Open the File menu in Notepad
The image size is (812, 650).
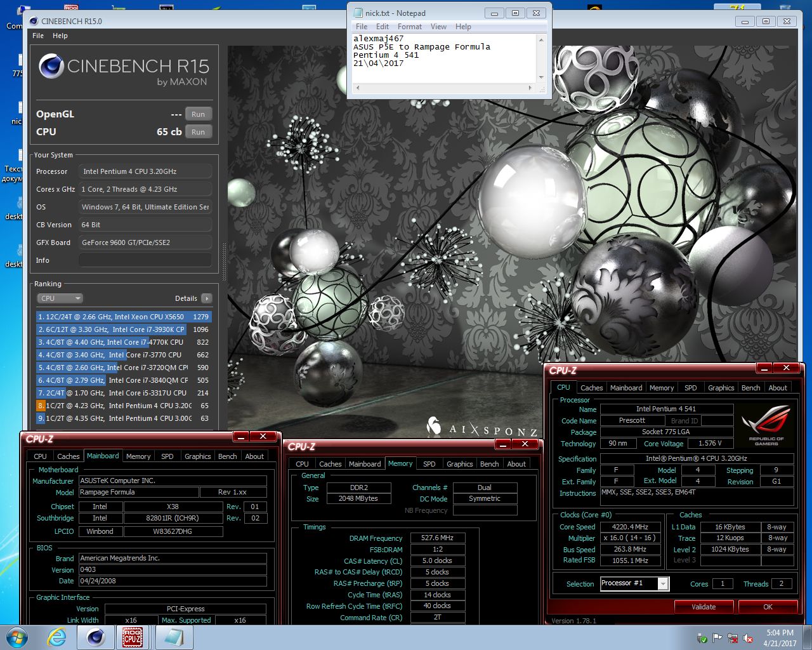click(x=362, y=27)
